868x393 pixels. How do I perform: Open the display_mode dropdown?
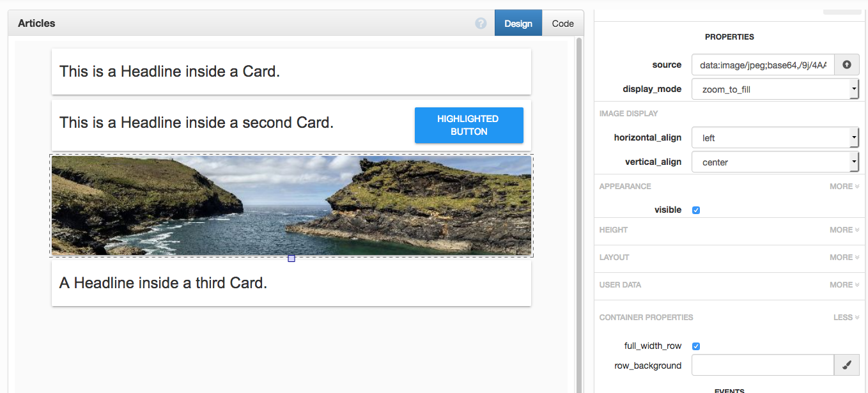point(775,89)
